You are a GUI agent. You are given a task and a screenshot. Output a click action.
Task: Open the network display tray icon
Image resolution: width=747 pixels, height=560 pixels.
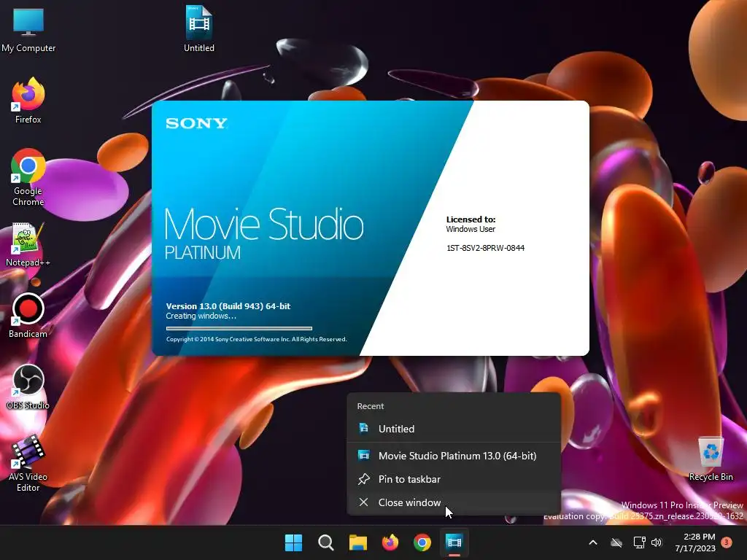pyautogui.click(x=639, y=542)
